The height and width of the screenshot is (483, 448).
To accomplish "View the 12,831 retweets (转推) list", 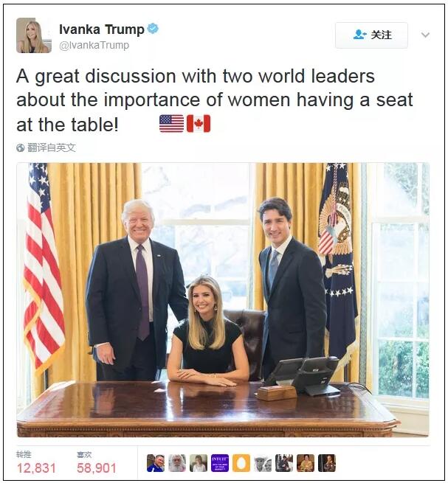I will [x=36, y=463].
